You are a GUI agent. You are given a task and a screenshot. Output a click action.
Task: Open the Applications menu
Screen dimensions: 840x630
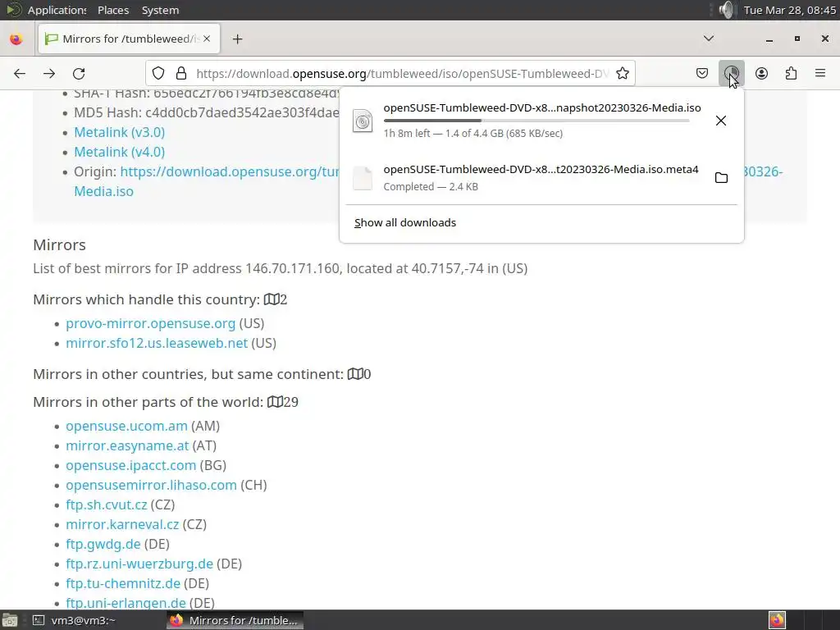pyautogui.click(x=57, y=10)
